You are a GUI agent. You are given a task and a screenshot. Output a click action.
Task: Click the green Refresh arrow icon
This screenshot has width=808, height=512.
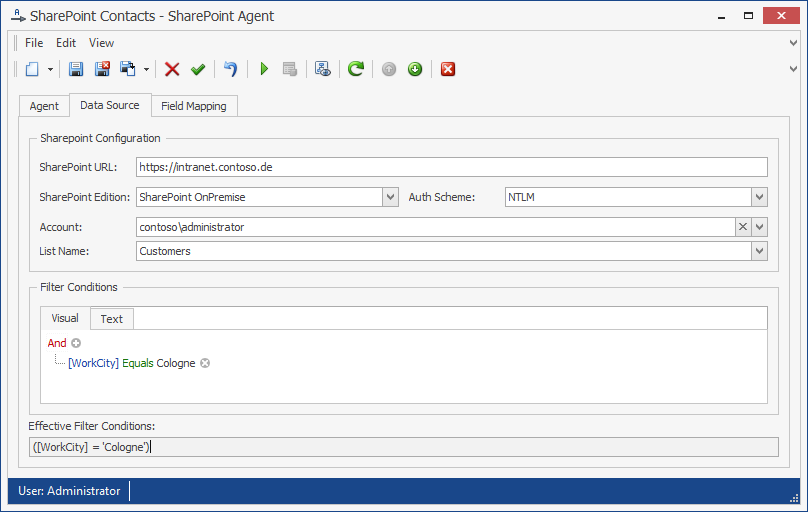pyautogui.click(x=356, y=69)
